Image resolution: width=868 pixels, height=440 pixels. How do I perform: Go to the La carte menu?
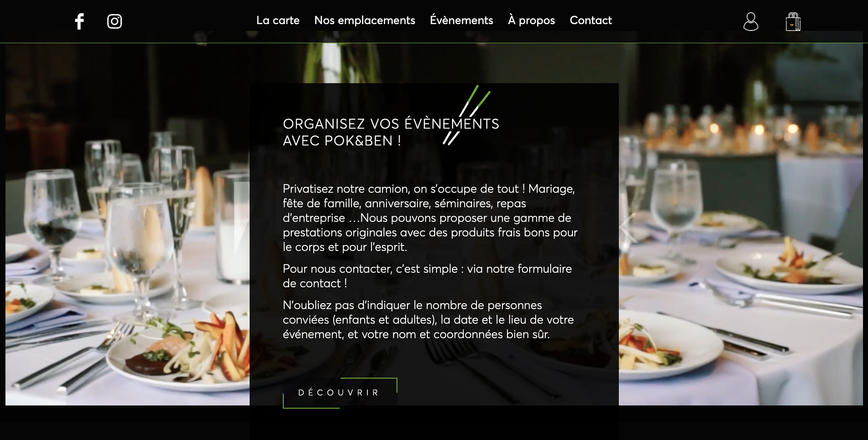278,20
